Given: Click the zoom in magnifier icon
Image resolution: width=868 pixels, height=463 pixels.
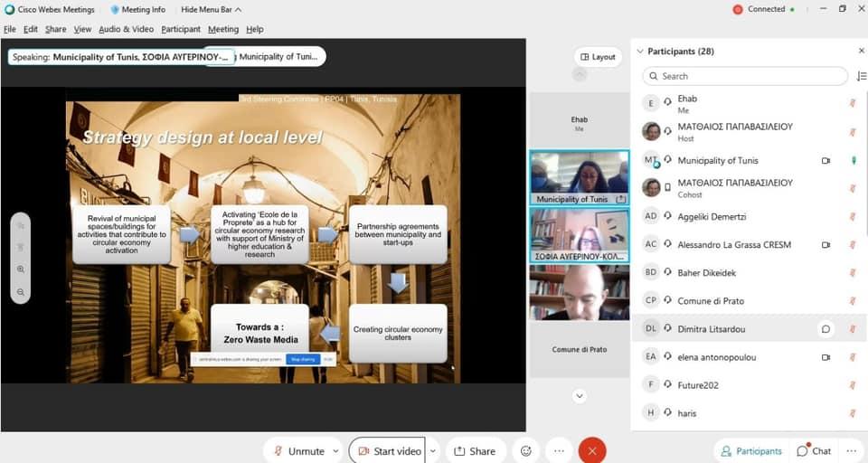Looking at the screenshot, I should click(20, 269).
